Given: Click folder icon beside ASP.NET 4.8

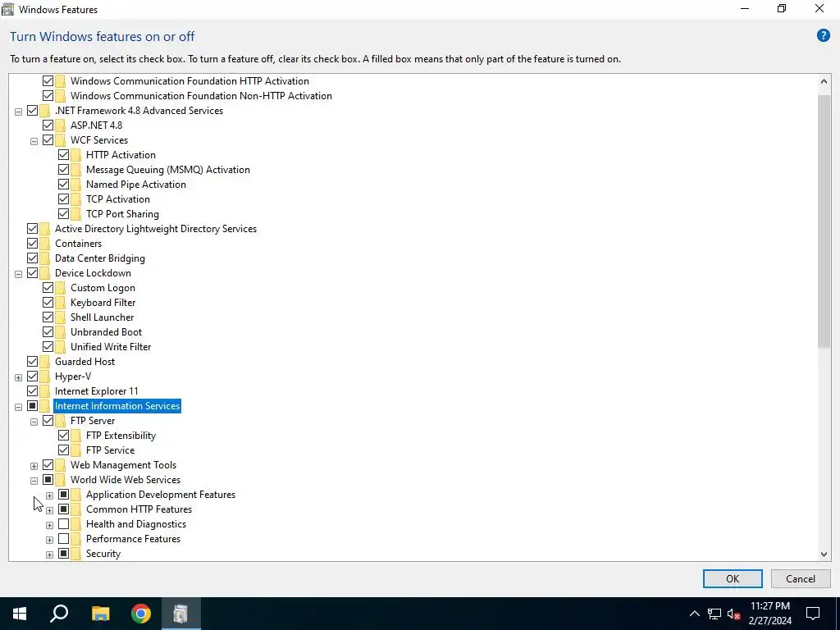Looking at the screenshot, I should [x=60, y=126].
